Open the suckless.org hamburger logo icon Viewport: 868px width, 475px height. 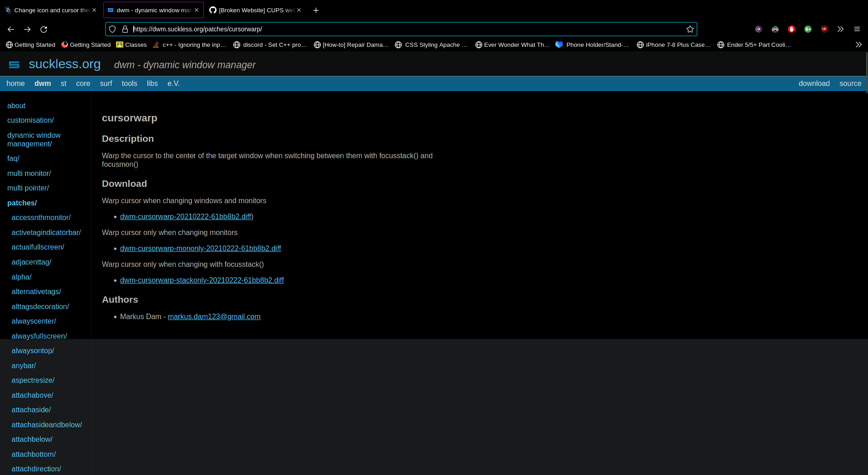click(14, 64)
